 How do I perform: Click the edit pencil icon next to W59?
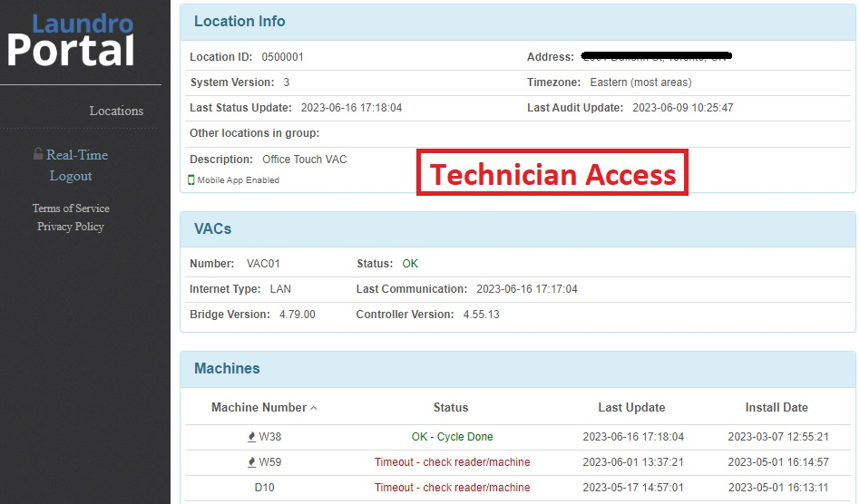point(251,461)
